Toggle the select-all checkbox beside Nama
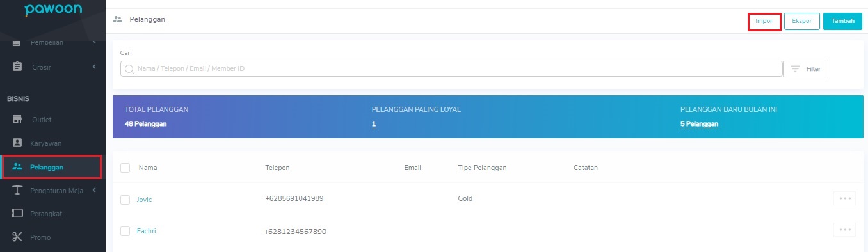This screenshot has height=252, width=868. (x=125, y=168)
